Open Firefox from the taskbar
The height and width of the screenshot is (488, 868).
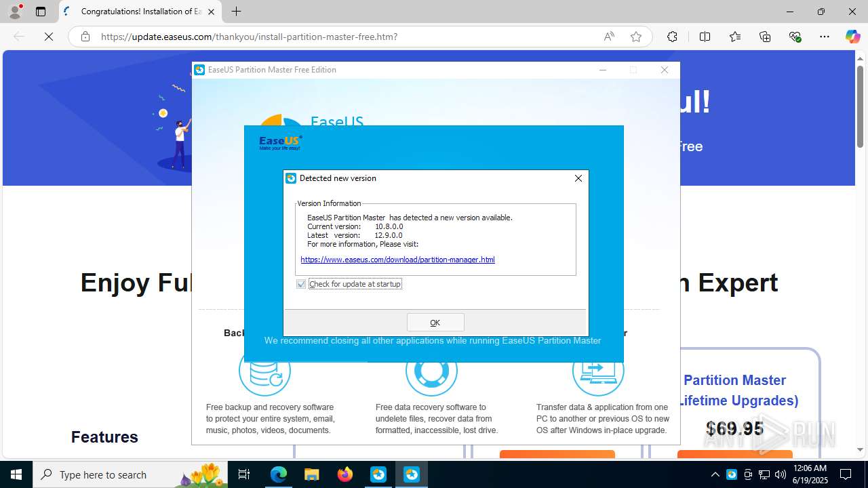click(x=345, y=474)
